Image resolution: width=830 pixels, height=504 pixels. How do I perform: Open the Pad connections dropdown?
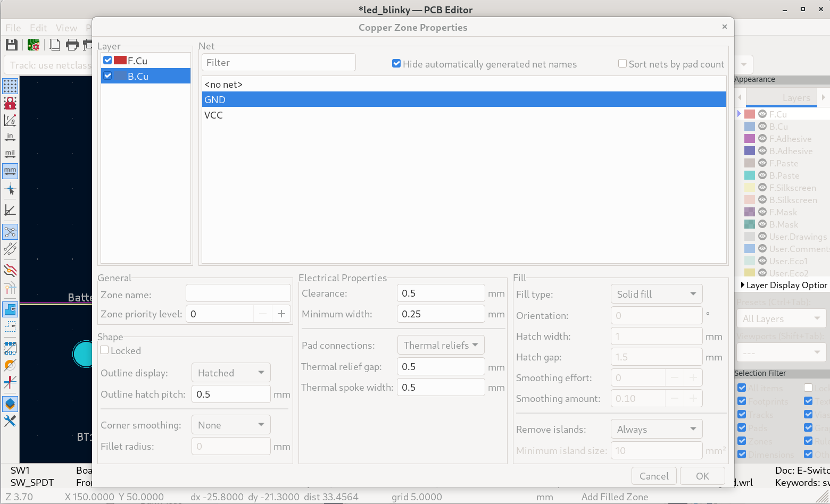(441, 345)
